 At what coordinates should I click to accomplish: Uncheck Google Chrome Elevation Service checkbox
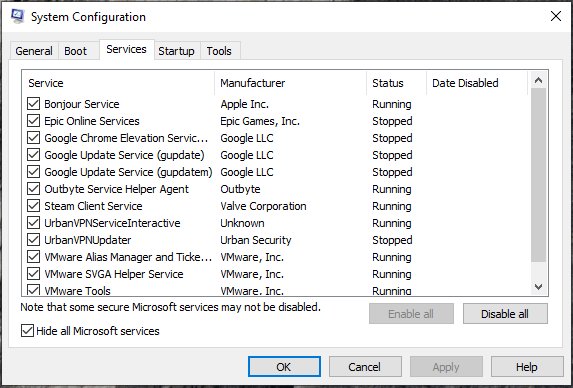(x=34, y=138)
